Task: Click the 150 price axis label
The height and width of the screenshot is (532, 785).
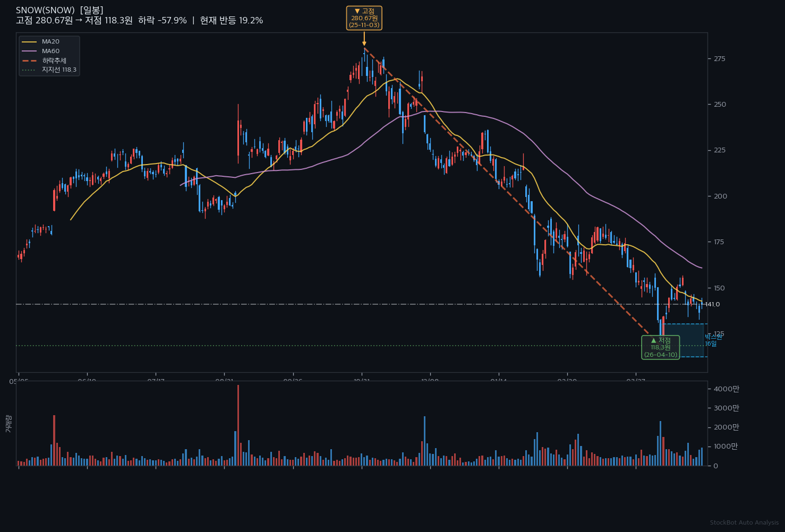Action: (x=720, y=288)
